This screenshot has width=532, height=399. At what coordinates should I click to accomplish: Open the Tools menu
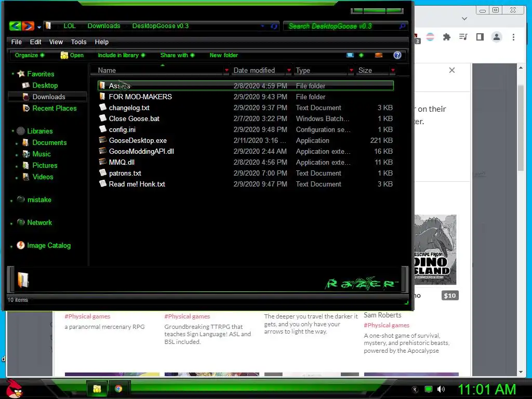[x=79, y=42]
